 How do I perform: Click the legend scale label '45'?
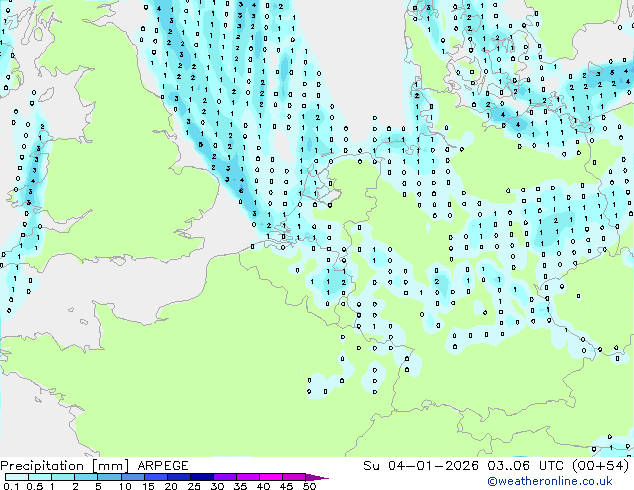287,486
